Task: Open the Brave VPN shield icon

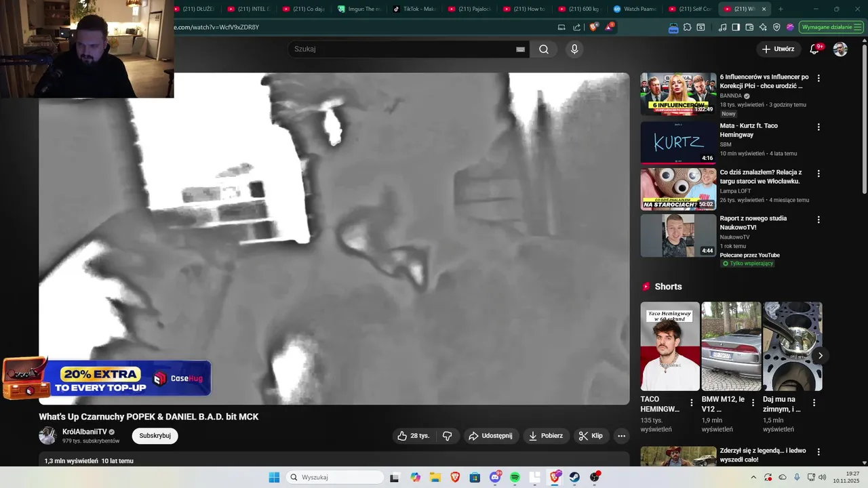Action: 776,27
